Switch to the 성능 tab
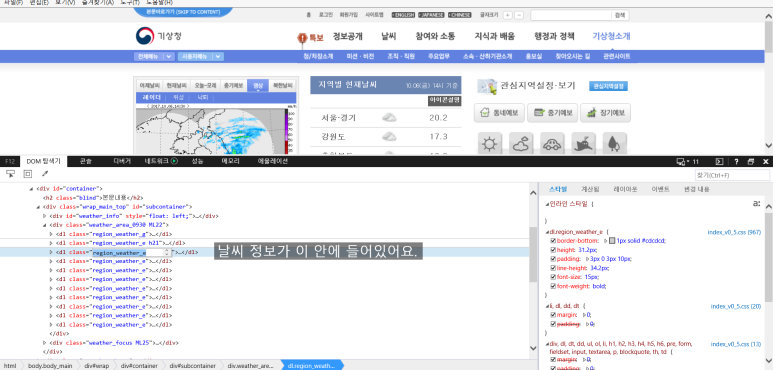The width and height of the screenshot is (773, 370). click(x=197, y=161)
